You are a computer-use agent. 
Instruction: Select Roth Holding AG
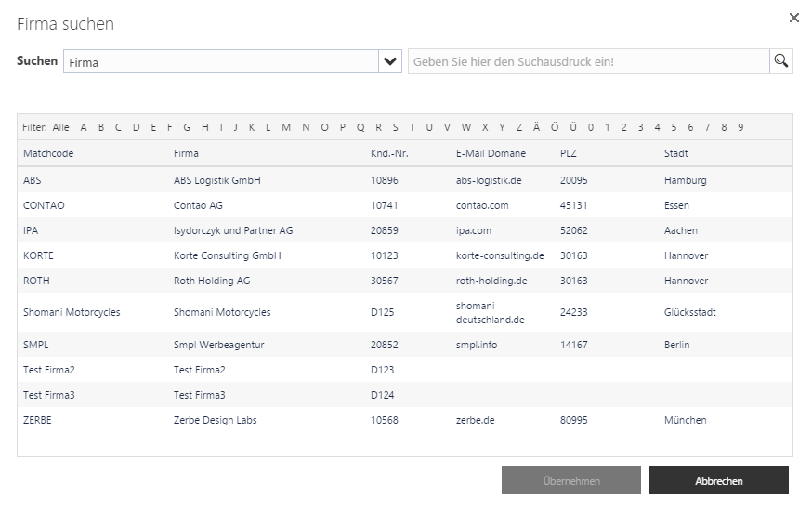click(212, 281)
